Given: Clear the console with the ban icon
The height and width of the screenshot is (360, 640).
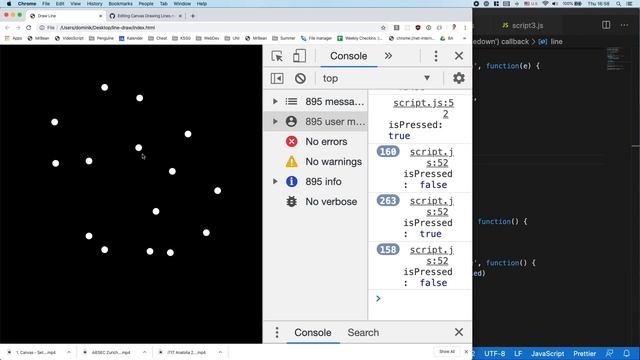Looking at the screenshot, I should (x=300, y=78).
